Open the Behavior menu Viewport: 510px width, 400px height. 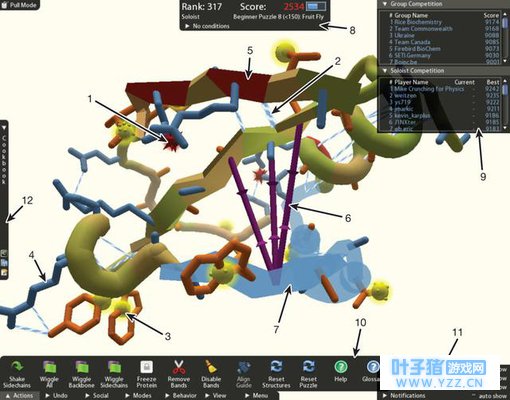coord(180,396)
